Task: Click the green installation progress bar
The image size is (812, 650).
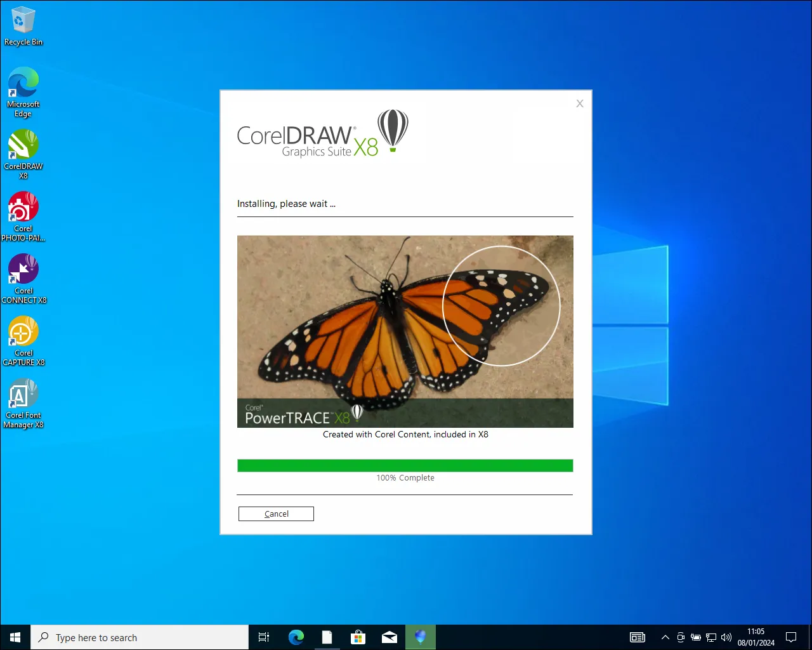Action: (405, 465)
